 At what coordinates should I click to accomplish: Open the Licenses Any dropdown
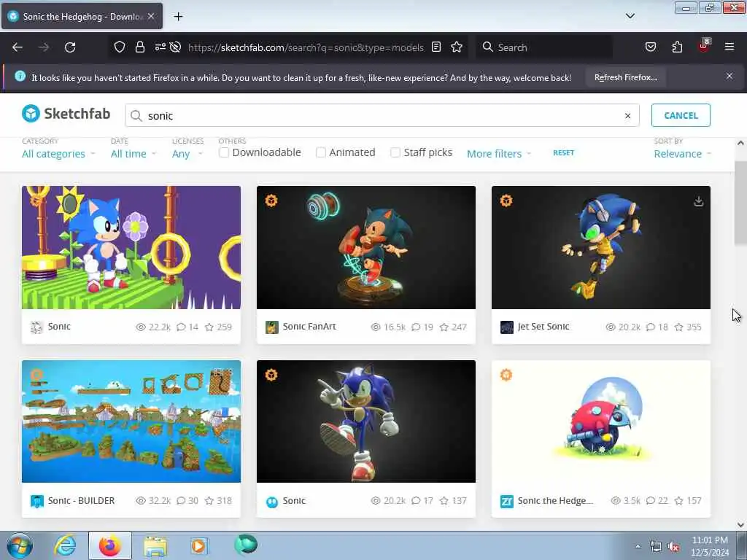click(x=187, y=154)
